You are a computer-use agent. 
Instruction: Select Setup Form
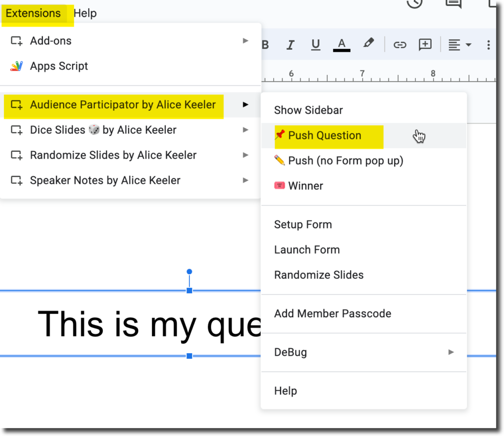coord(364,224)
